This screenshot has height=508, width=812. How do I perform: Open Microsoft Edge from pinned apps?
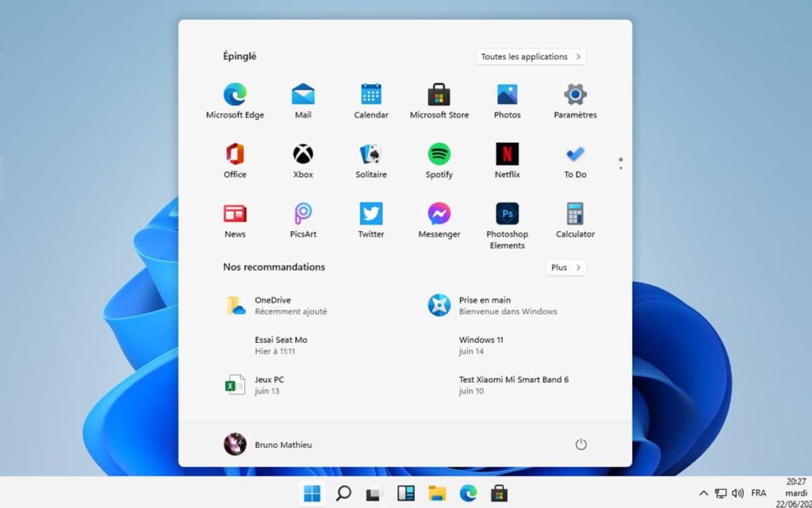[235, 102]
